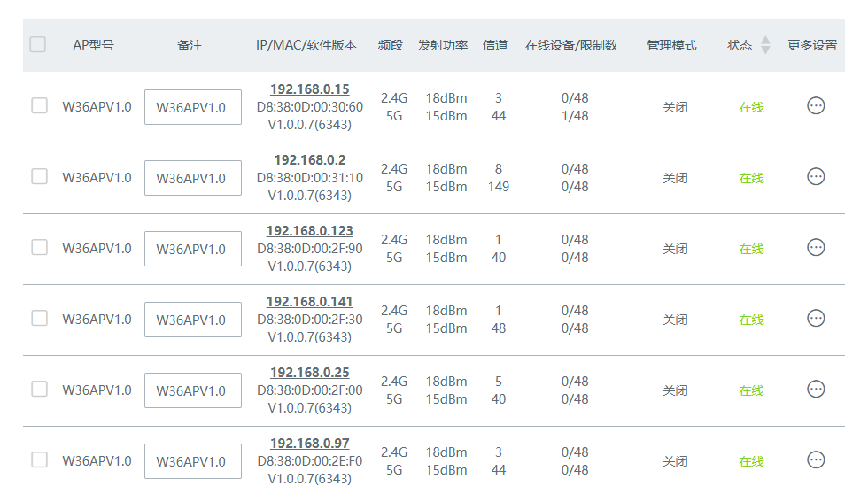868x494 pixels.
Task: Open more settings for AP 192.168.0.141
Action: [816, 318]
